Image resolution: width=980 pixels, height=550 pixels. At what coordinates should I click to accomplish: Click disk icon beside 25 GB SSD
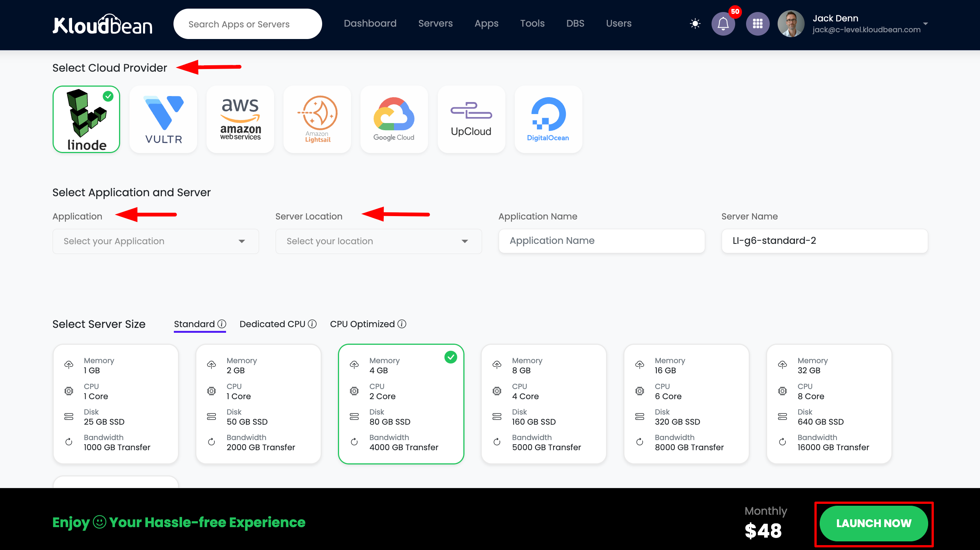point(68,416)
